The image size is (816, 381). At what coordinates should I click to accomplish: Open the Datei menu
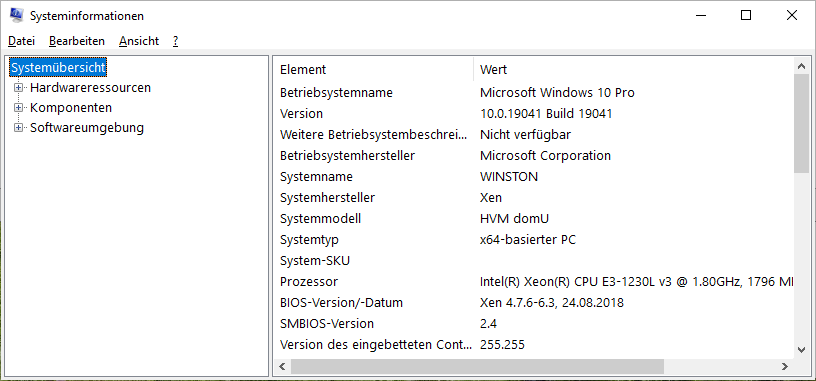coord(21,41)
